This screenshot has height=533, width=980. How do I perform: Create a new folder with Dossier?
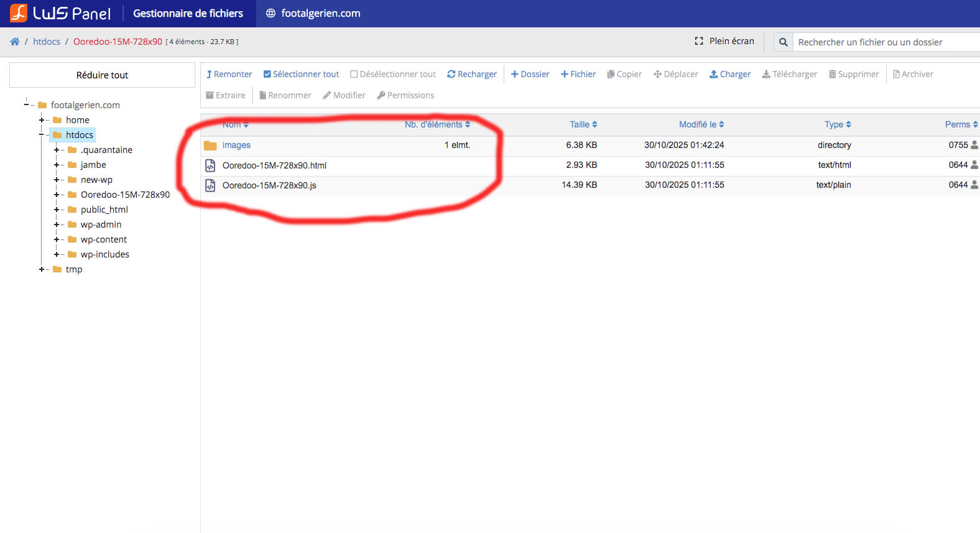(530, 74)
